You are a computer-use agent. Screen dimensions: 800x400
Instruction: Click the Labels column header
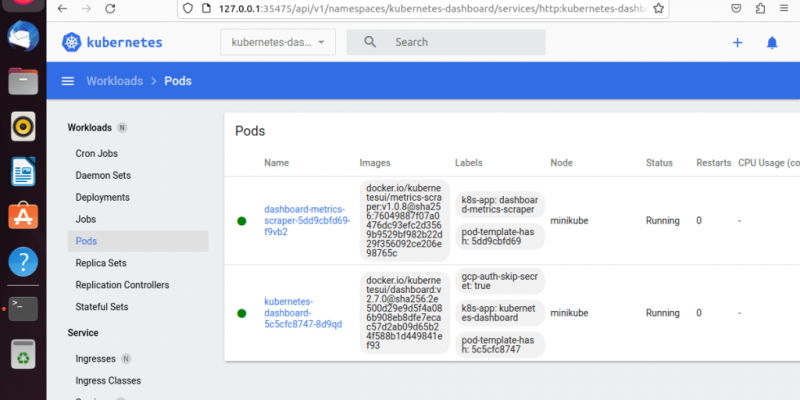(x=468, y=163)
